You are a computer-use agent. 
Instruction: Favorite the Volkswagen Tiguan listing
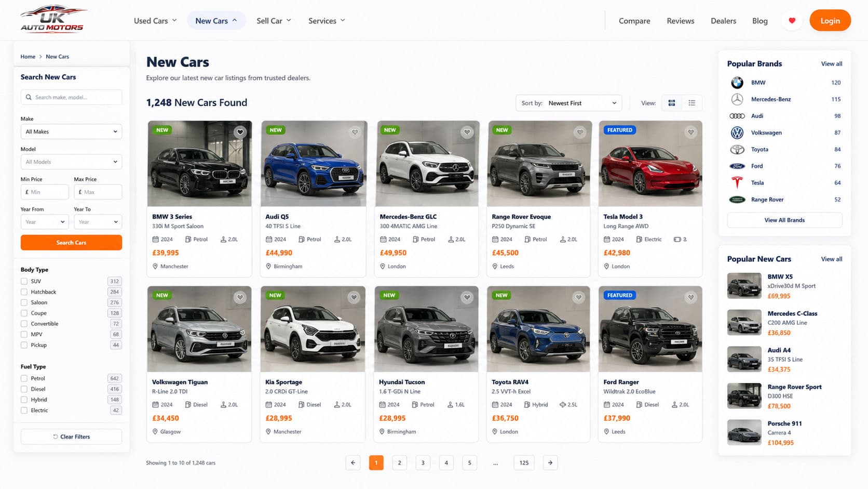240,297
